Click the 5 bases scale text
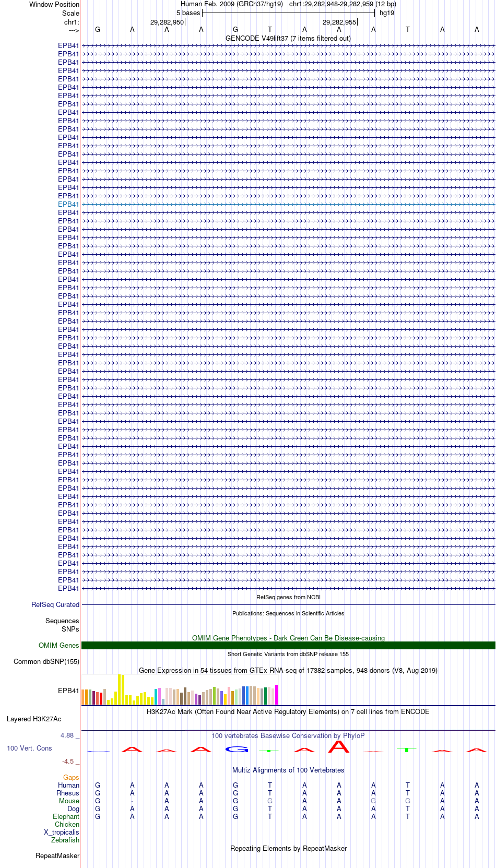 coord(188,13)
